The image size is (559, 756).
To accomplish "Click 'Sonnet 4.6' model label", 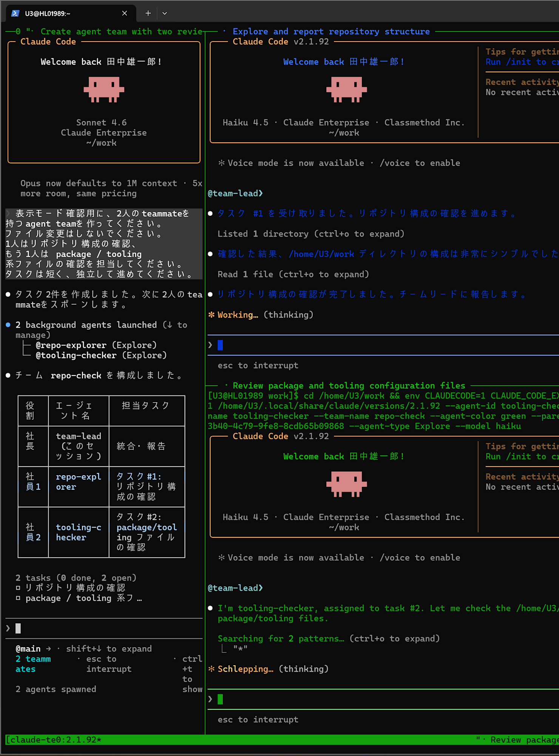I will pos(102,122).
